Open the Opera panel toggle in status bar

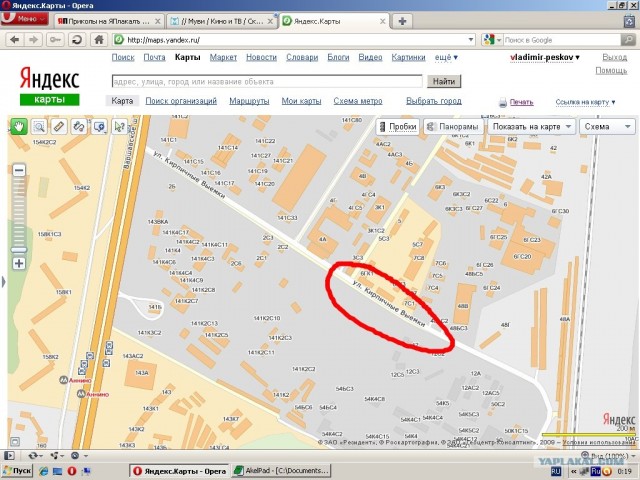click(11, 456)
